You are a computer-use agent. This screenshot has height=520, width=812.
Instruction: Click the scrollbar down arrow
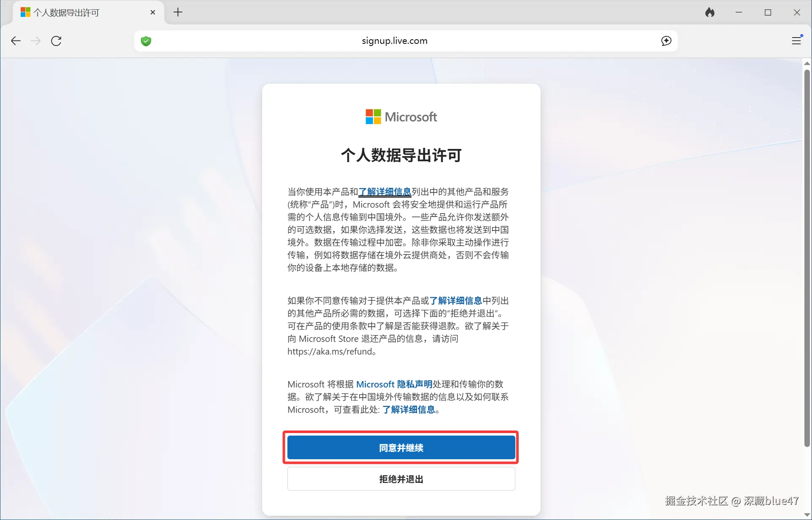[807, 515]
